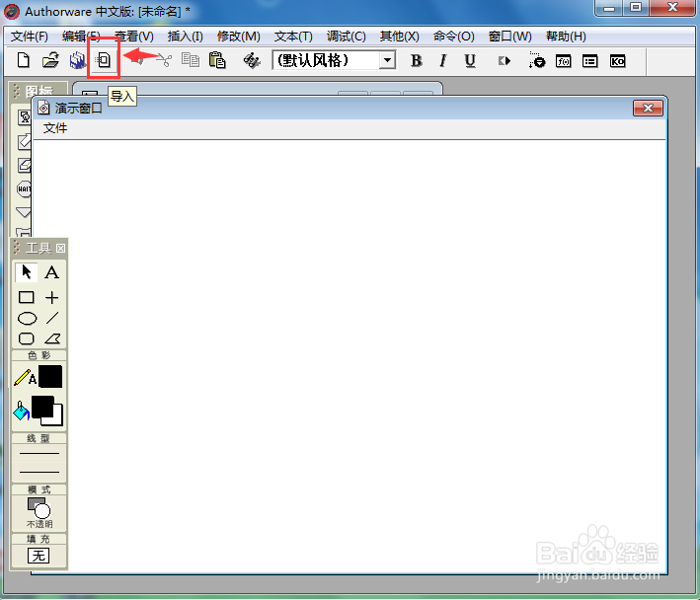This screenshot has height=600, width=700.
Task: Close the 工具 toolbox panel
Action: (60, 248)
